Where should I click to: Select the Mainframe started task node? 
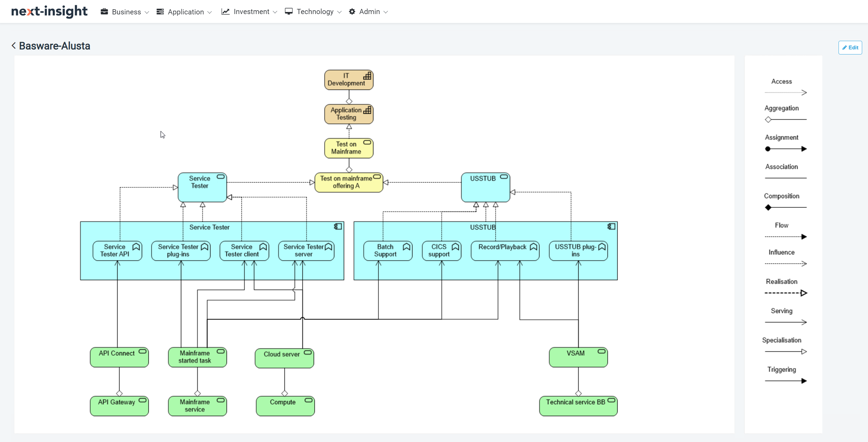tap(197, 357)
